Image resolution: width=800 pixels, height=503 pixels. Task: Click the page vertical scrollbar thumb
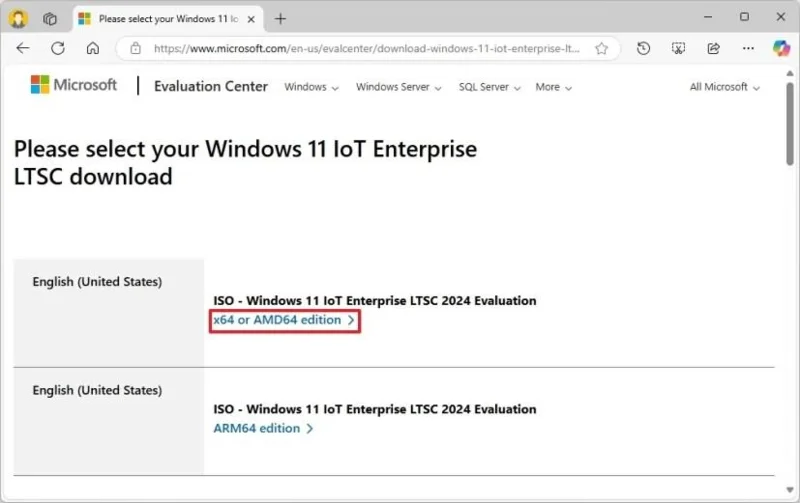coord(790,124)
